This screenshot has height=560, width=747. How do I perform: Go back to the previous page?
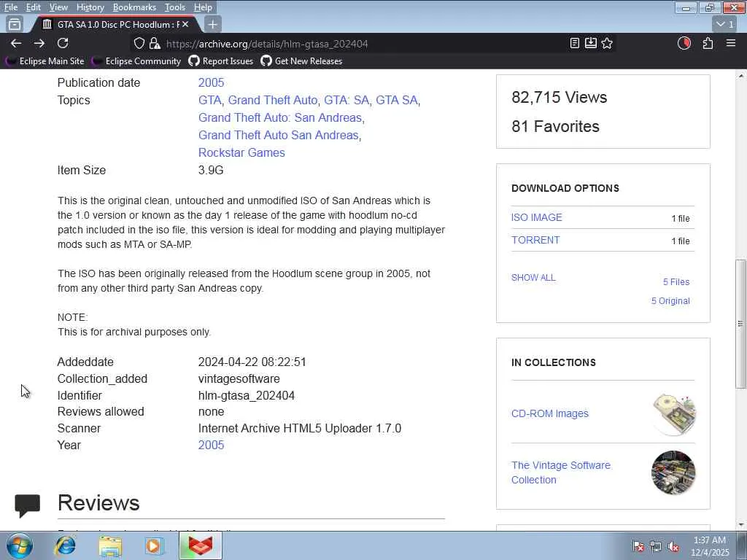(x=16, y=43)
